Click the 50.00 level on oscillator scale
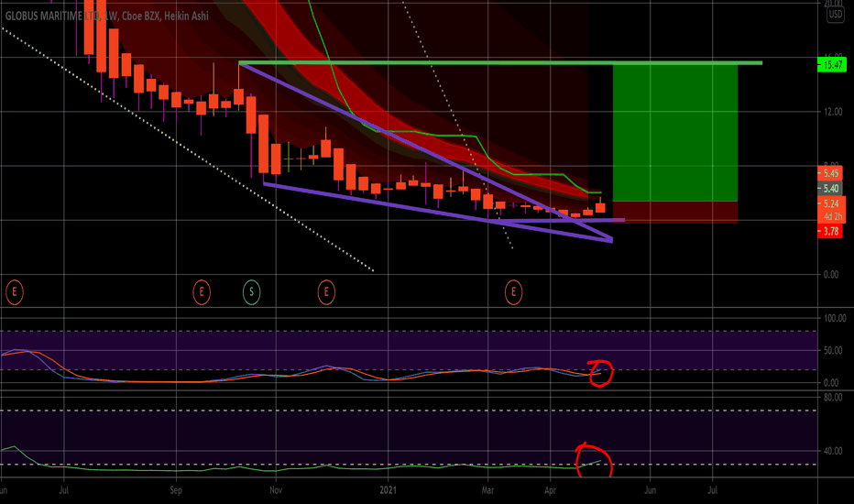The image size is (854, 504). coord(833,350)
